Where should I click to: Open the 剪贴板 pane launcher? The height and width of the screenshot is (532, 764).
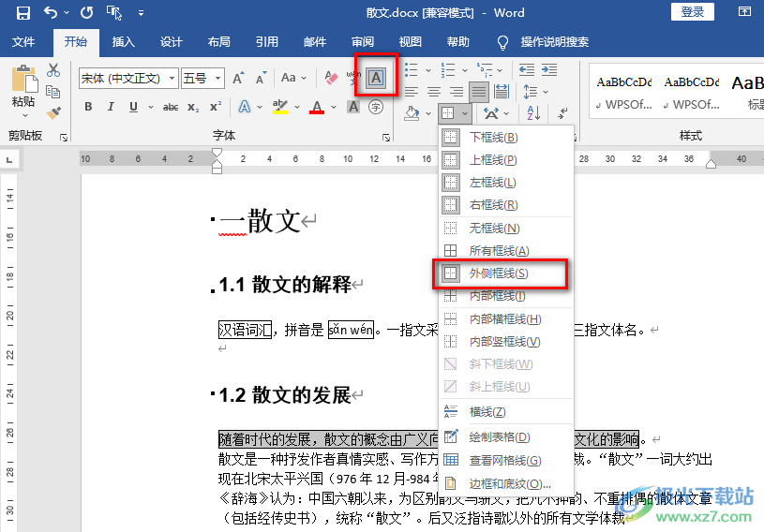pyautogui.click(x=64, y=138)
